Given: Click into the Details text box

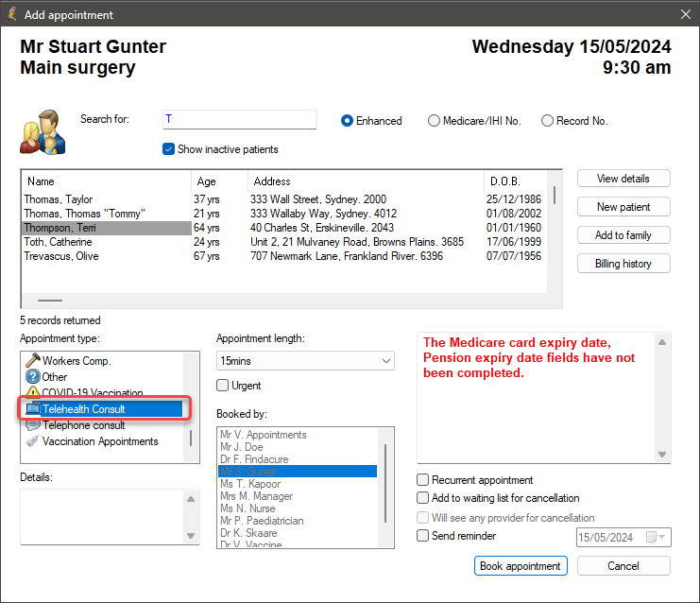Looking at the screenshot, I should [x=103, y=517].
